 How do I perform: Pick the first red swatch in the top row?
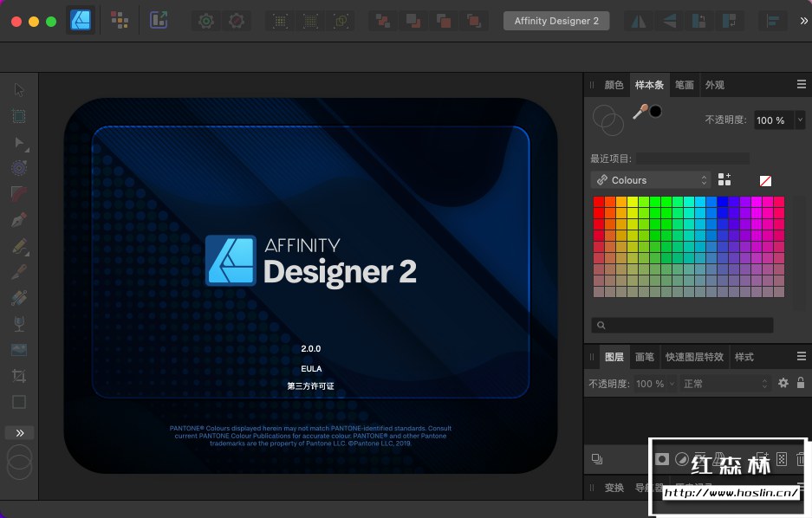pos(599,202)
